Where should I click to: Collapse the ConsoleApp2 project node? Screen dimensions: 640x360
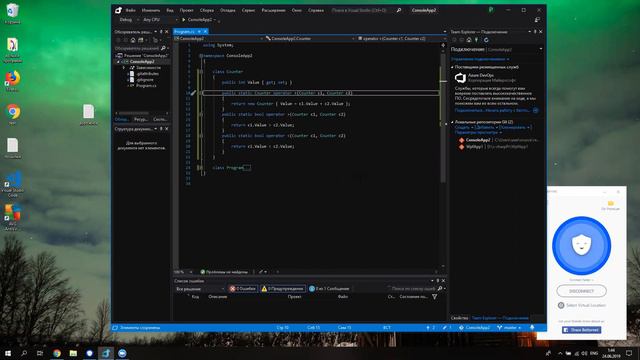[119, 62]
